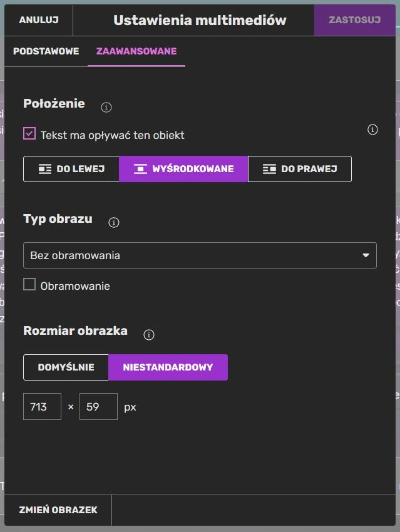The height and width of the screenshot is (532, 400).
Task: Open the info tooltip beside Typ obrazu
Action: (x=114, y=222)
